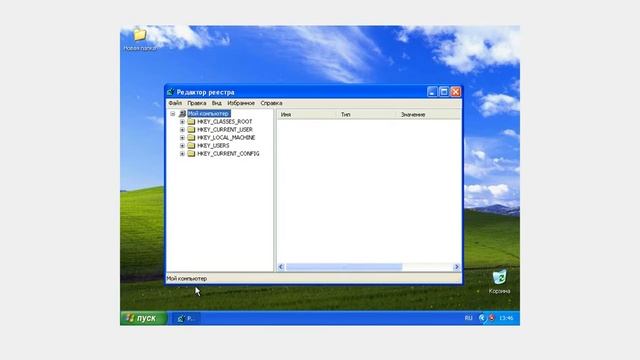640x360 pixels.
Task: Close the Редактор реестра window
Action: [x=456, y=92]
